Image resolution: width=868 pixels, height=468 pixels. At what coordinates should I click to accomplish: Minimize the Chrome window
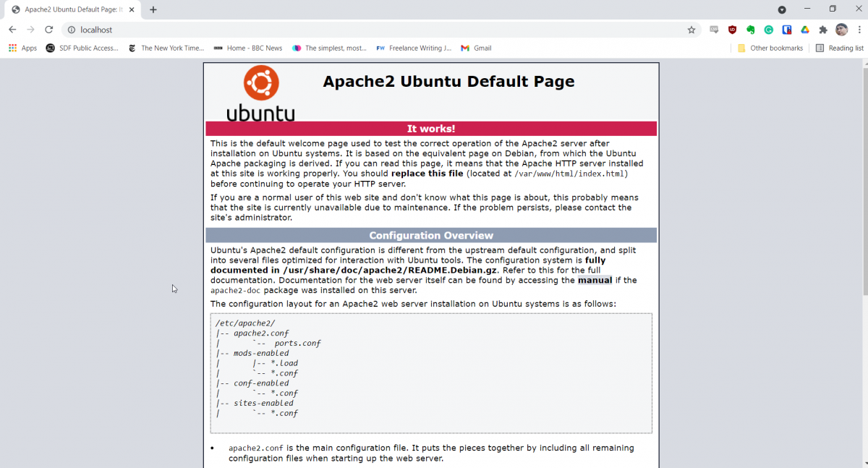(x=807, y=9)
